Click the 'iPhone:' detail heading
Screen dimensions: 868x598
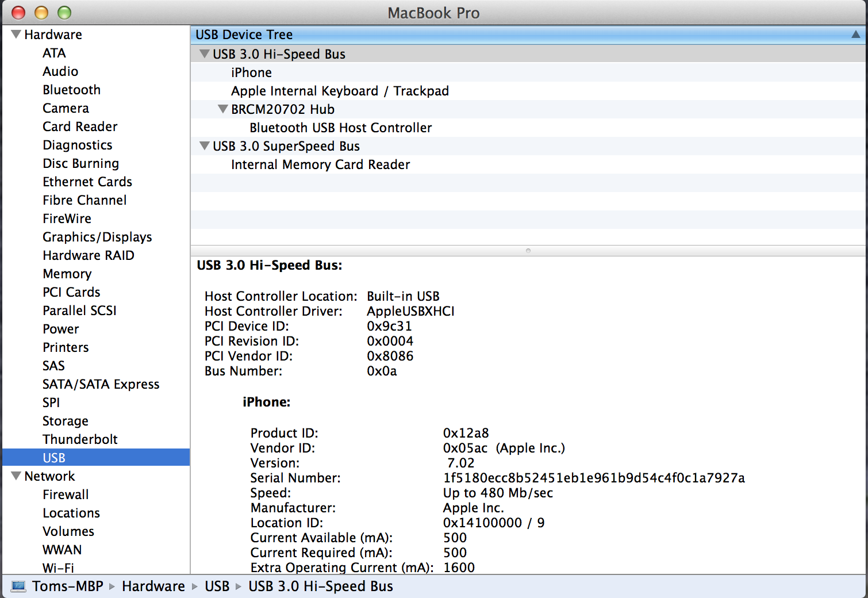266,402
